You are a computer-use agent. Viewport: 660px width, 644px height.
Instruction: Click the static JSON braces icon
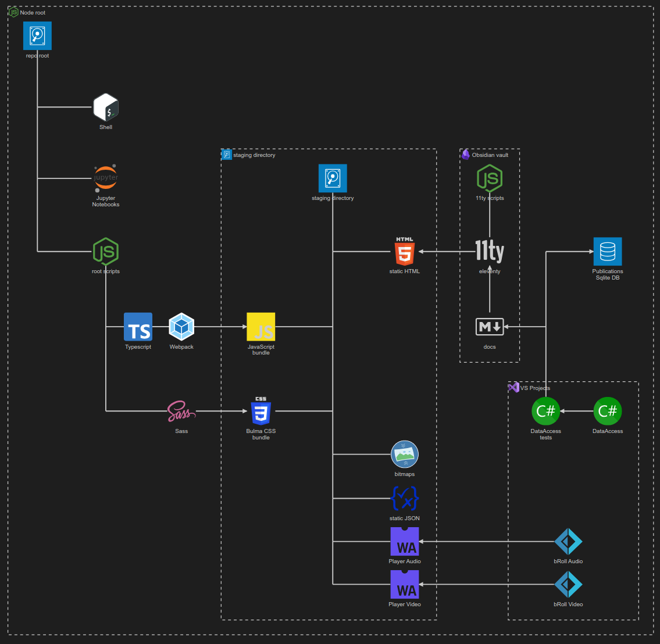405,498
